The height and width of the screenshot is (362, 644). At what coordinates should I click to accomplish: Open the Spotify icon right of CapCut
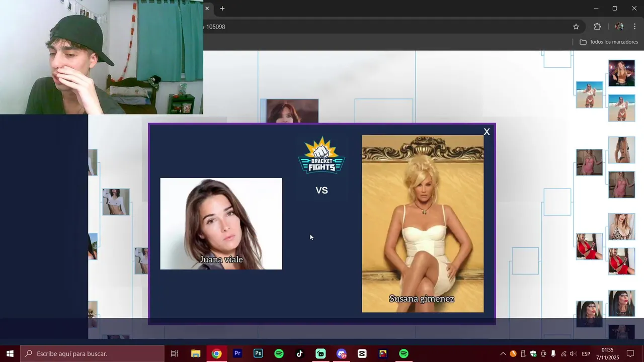coord(404,353)
